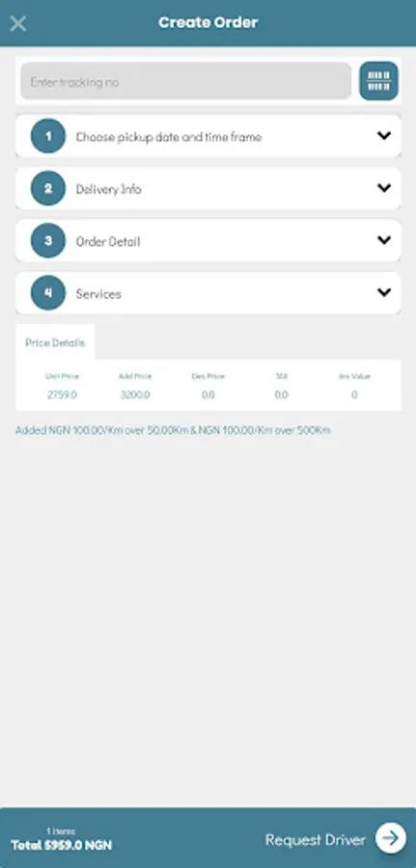416x868 pixels.
Task: Open the Order Detail row
Action: click(x=208, y=240)
